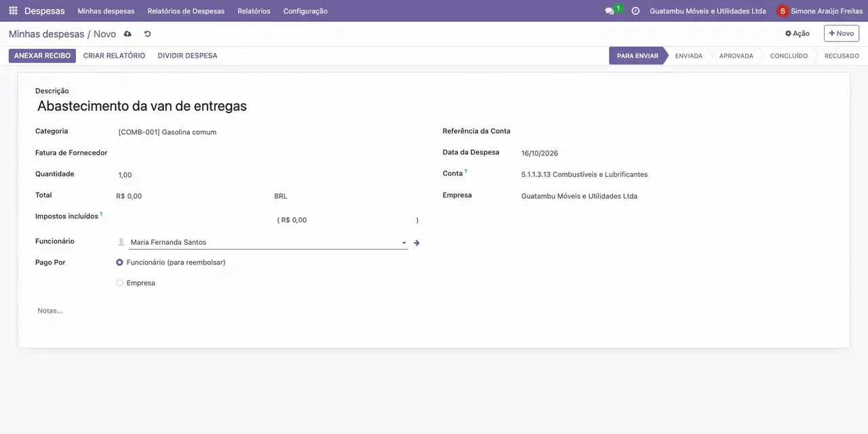Click the Para Enviar status stage

637,56
